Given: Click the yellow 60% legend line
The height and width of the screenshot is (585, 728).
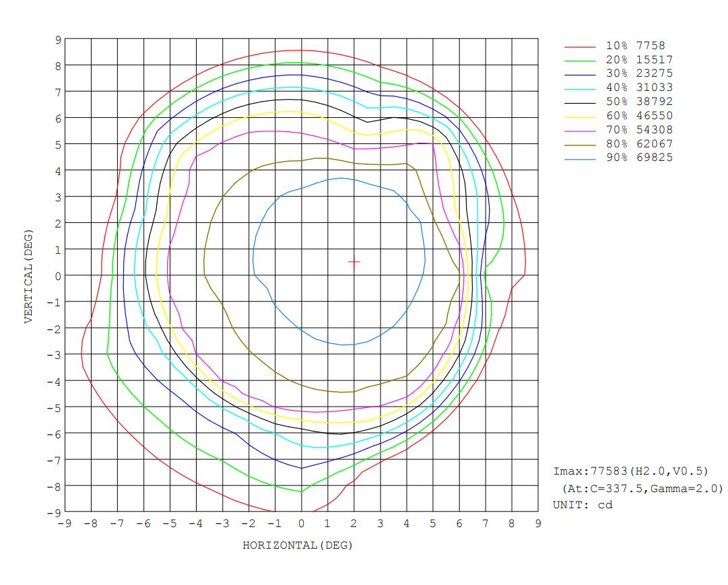Looking at the screenshot, I should tap(579, 116).
